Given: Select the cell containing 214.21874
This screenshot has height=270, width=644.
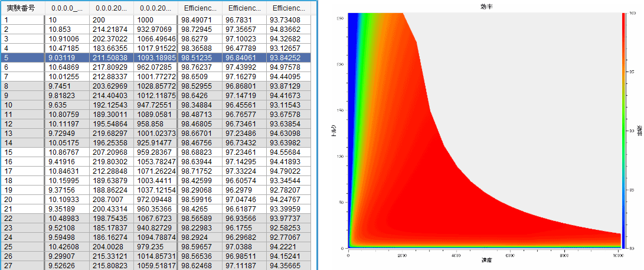Looking at the screenshot, I should point(110,29).
